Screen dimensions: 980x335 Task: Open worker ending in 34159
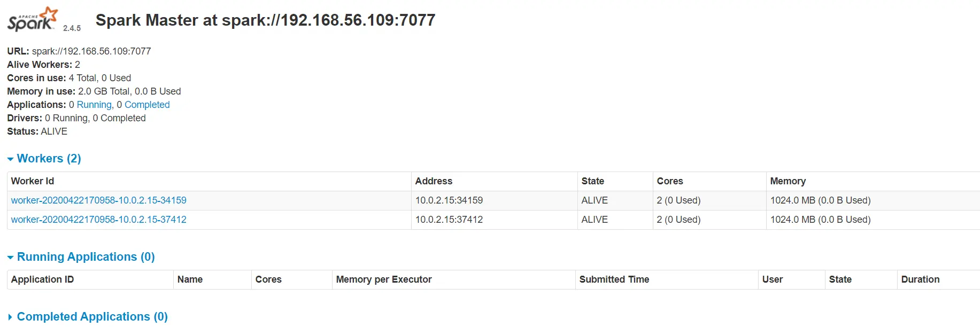(98, 200)
